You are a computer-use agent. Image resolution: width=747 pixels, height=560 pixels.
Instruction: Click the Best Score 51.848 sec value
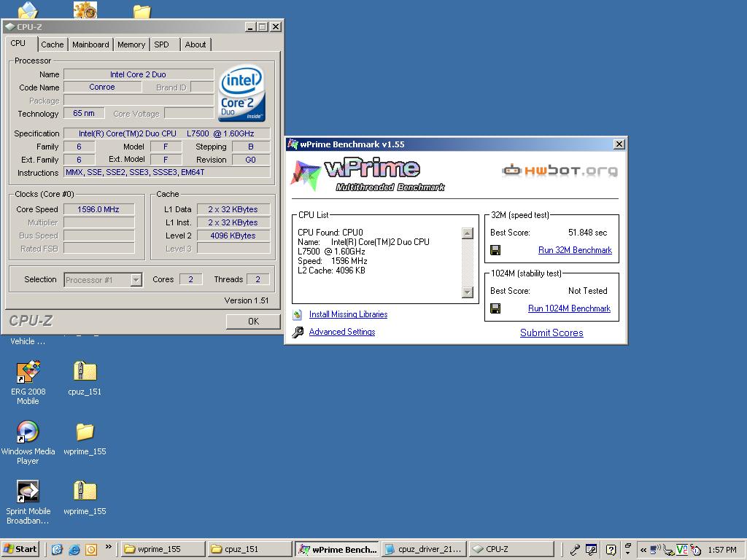point(587,233)
